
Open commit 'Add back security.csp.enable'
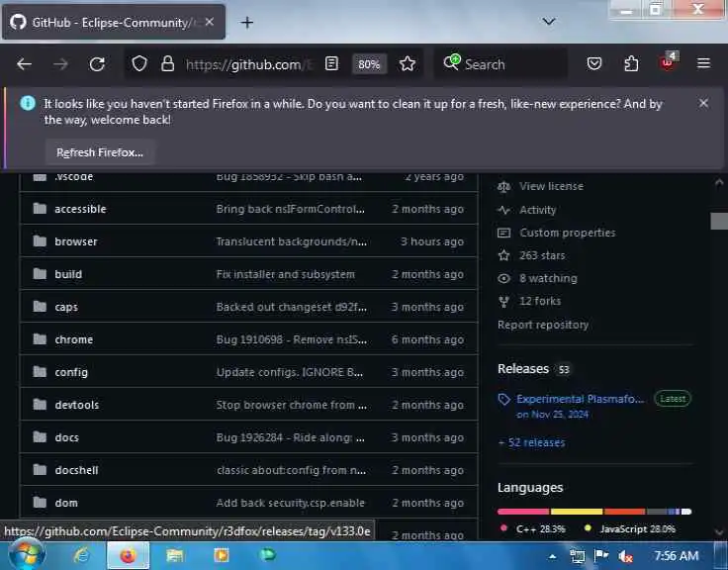[291, 503]
